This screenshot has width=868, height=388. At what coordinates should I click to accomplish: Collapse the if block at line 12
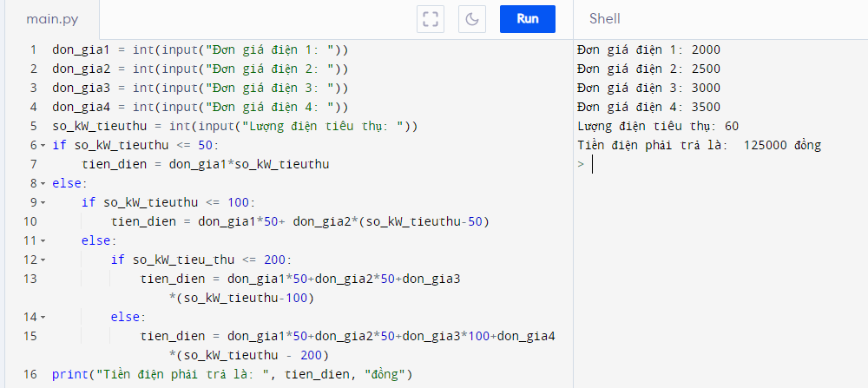coord(43,260)
